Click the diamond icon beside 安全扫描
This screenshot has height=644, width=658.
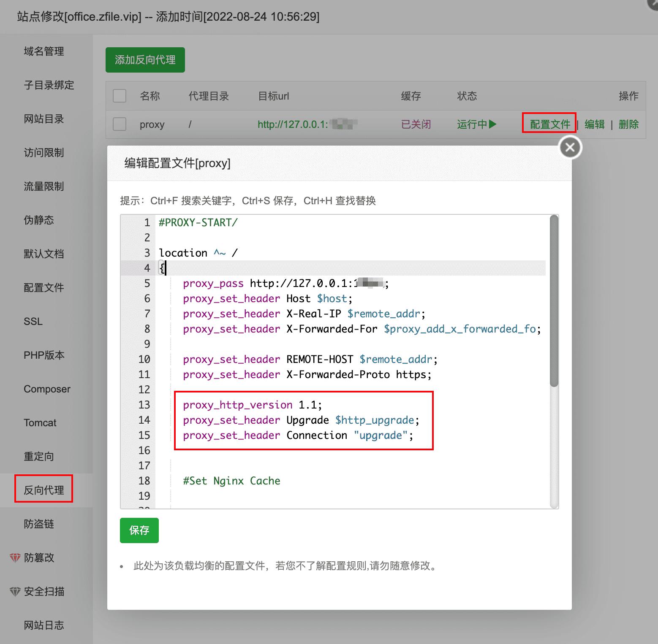(x=15, y=591)
